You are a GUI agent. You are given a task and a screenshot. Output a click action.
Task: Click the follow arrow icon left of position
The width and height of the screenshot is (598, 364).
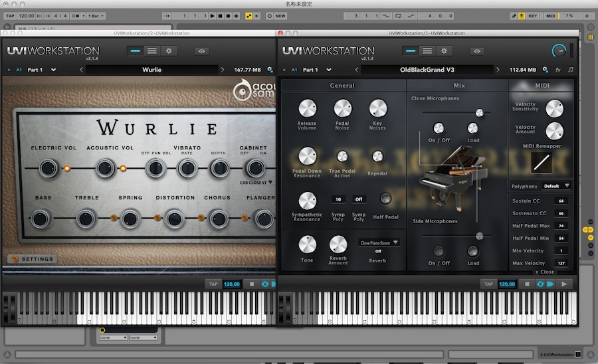tap(167, 16)
